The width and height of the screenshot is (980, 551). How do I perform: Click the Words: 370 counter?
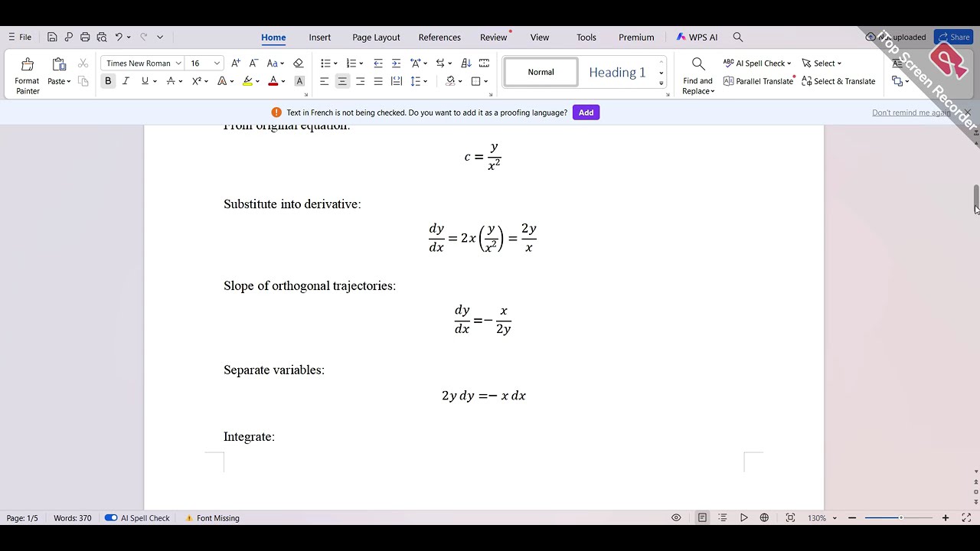(73, 518)
